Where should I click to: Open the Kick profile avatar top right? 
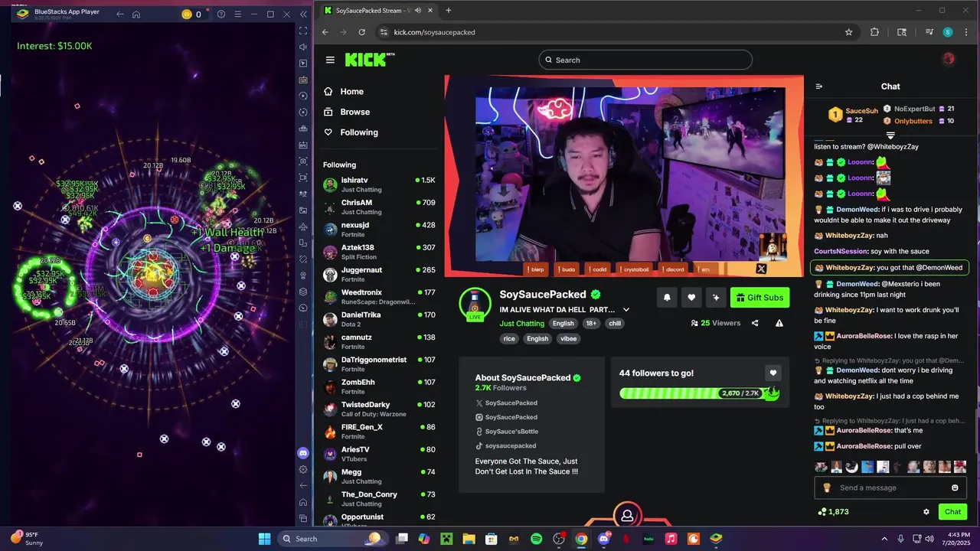click(949, 59)
